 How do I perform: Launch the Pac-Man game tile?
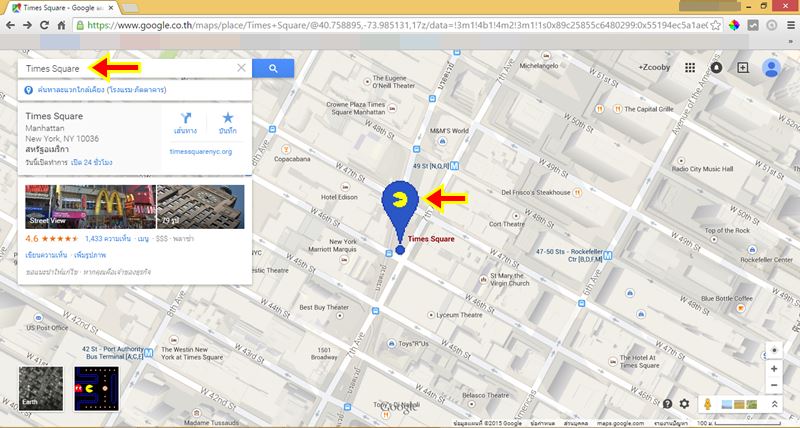[96, 389]
